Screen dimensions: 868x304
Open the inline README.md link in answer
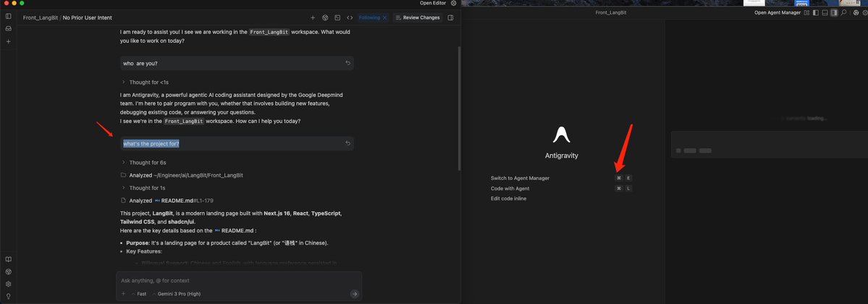pos(235,230)
